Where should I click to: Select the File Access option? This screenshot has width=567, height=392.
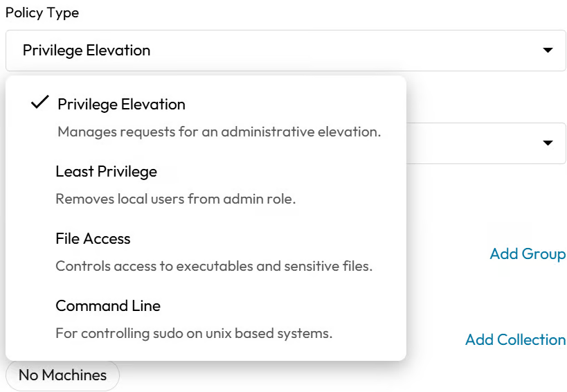click(93, 239)
